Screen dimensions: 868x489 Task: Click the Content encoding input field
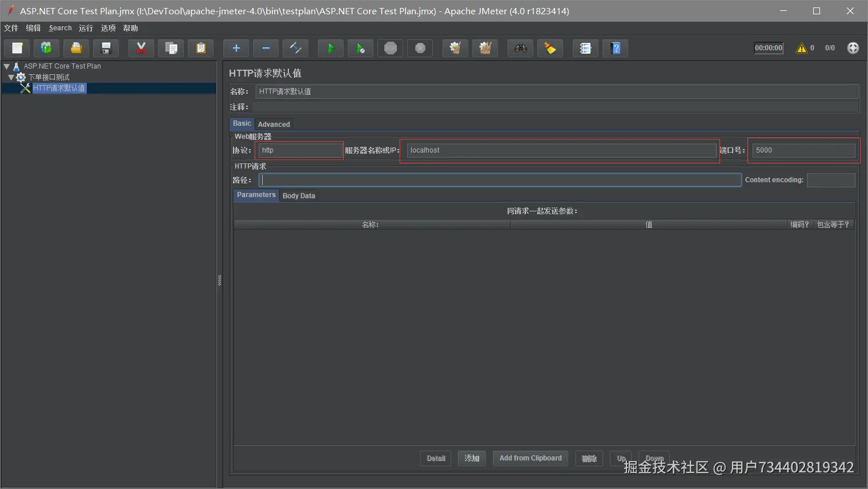(831, 180)
